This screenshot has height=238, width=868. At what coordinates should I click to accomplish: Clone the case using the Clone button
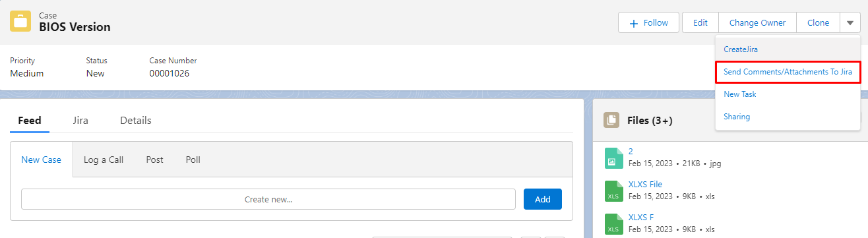pos(818,22)
